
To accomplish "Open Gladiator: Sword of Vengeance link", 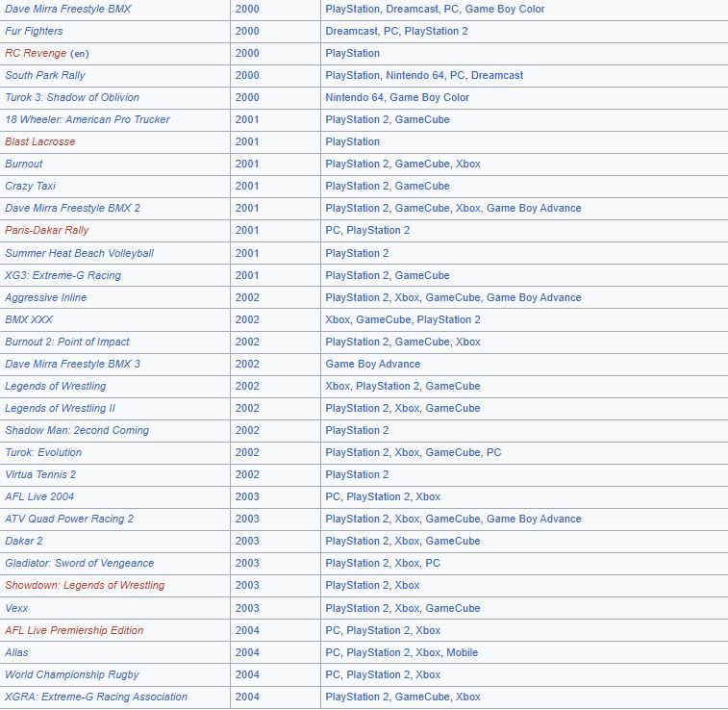I will (x=80, y=563).
